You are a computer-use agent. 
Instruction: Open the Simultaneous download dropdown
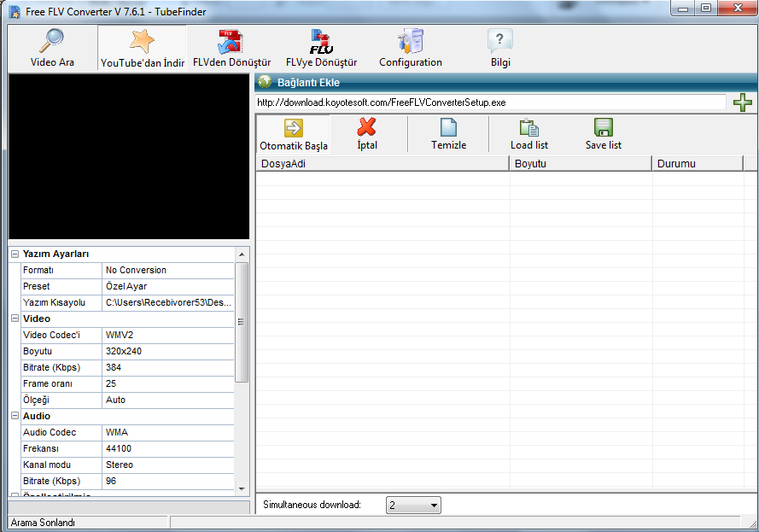(413, 505)
